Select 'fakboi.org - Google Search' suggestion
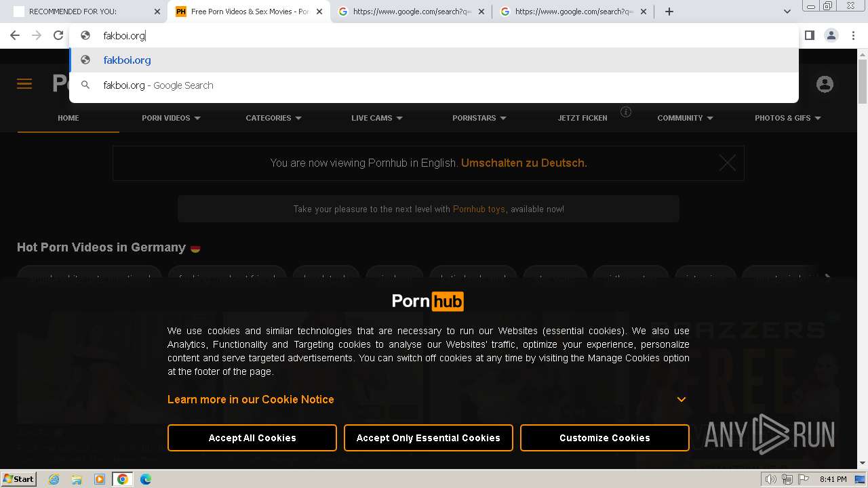Image resolution: width=868 pixels, height=488 pixels. 434,85
